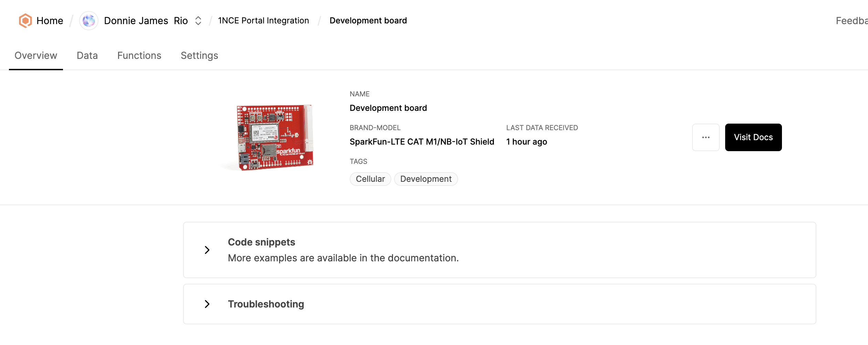Open the workspace switcher up-down chevrons

[198, 21]
